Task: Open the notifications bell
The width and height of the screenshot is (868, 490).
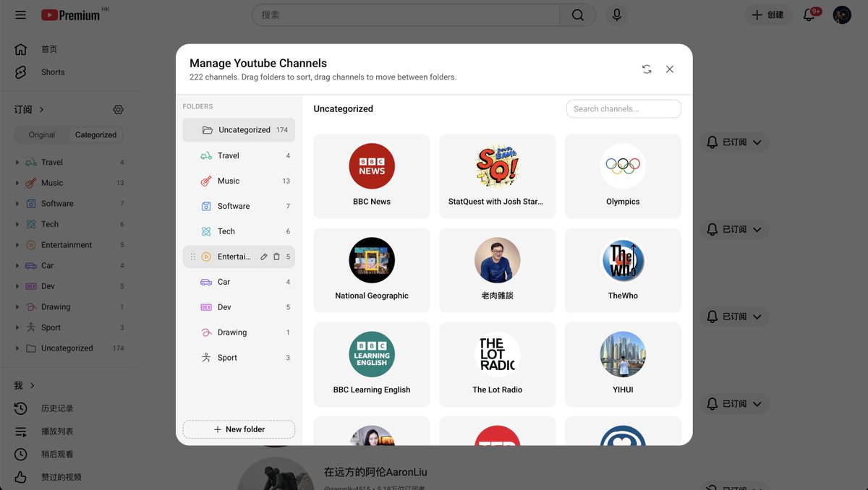Action: [x=809, y=15]
